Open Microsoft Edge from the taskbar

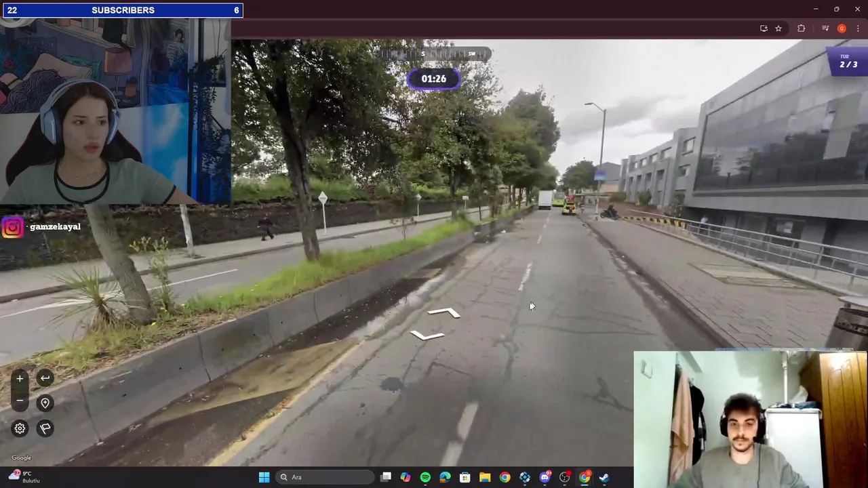click(445, 477)
